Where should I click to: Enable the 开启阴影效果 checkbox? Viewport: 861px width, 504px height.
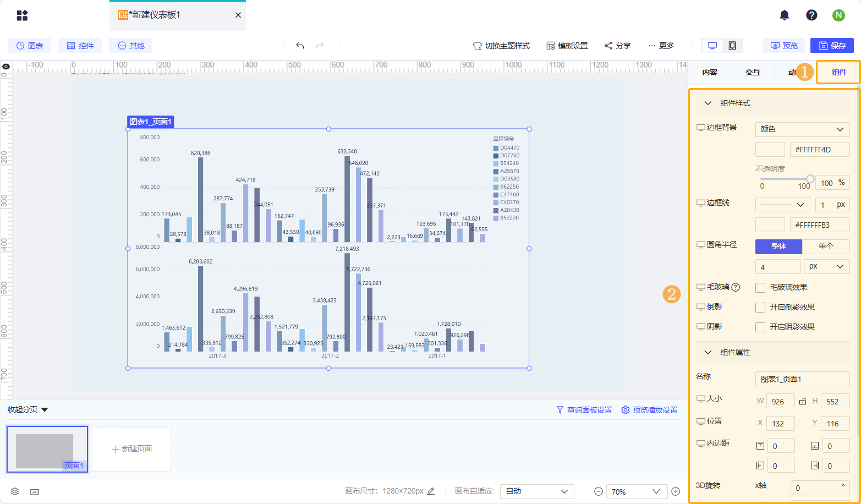click(x=760, y=327)
